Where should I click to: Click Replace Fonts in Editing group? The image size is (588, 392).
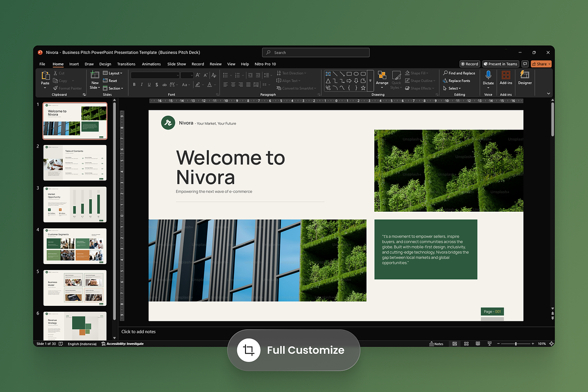[456, 81]
